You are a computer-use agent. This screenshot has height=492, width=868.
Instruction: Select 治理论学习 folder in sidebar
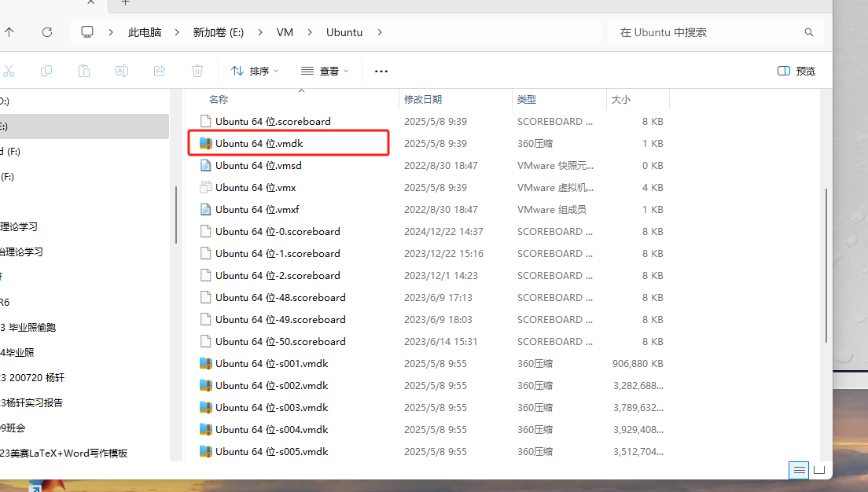point(21,252)
